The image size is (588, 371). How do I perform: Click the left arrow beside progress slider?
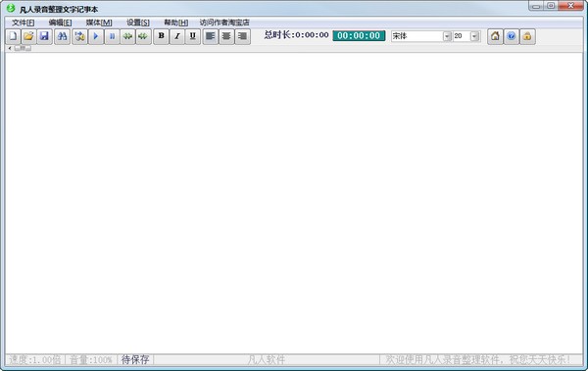coord(10,48)
